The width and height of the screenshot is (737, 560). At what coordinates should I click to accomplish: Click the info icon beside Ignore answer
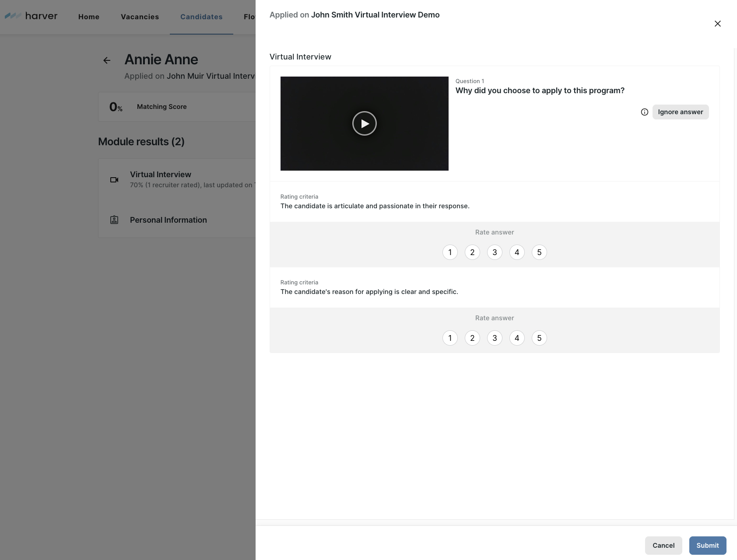click(x=644, y=112)
